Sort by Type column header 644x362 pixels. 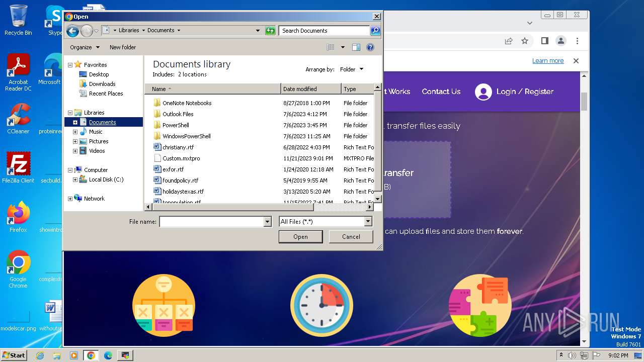358,89
